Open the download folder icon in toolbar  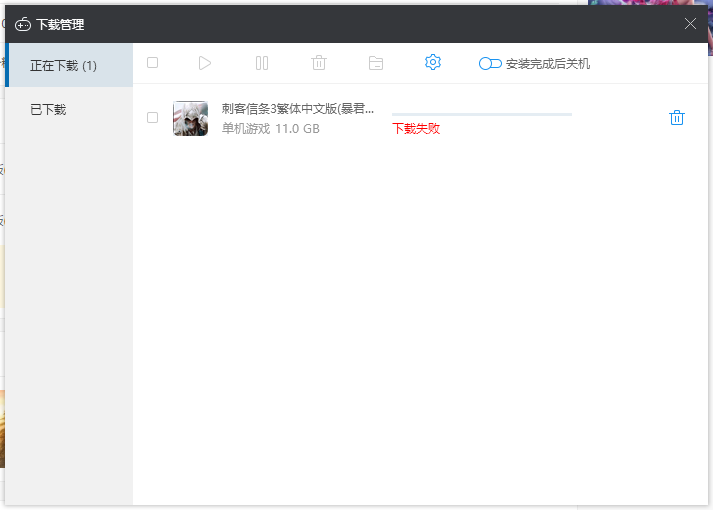pos(376,63)
